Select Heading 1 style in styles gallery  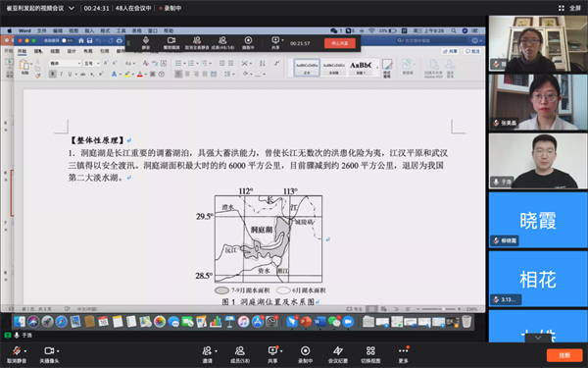pos(361,67)
